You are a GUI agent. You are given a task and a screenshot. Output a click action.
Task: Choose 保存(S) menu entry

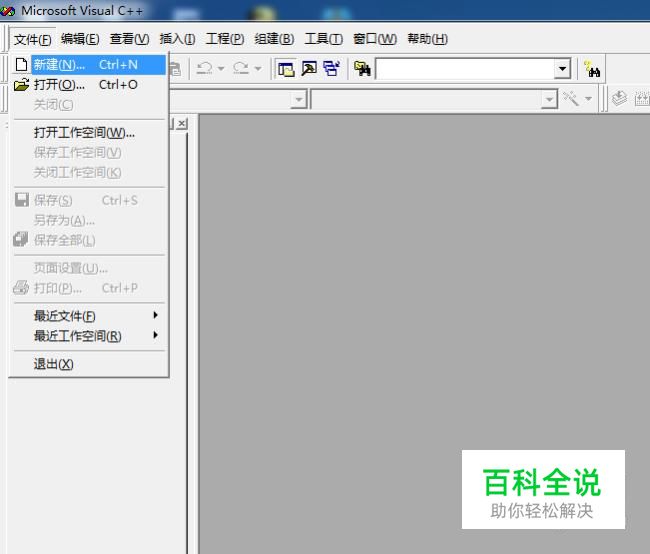90,200
